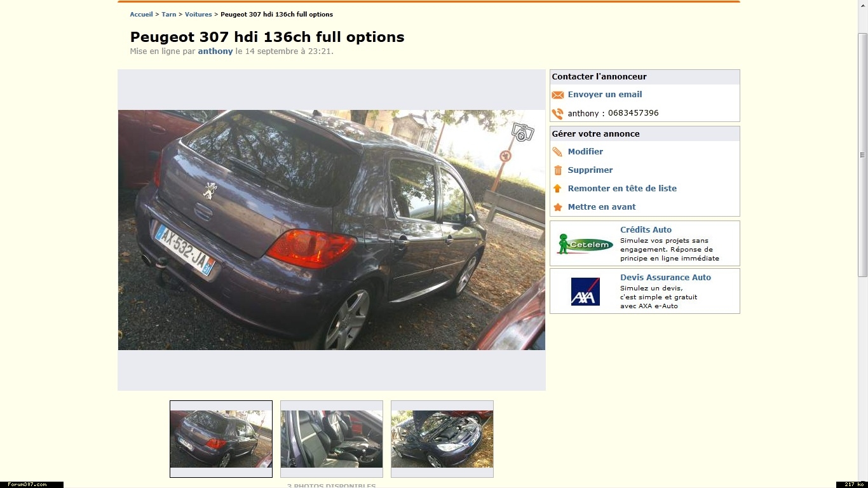Click the pencil Modifier icon
This screenshot has width=868, height=488.
click(x=557, y=152)
